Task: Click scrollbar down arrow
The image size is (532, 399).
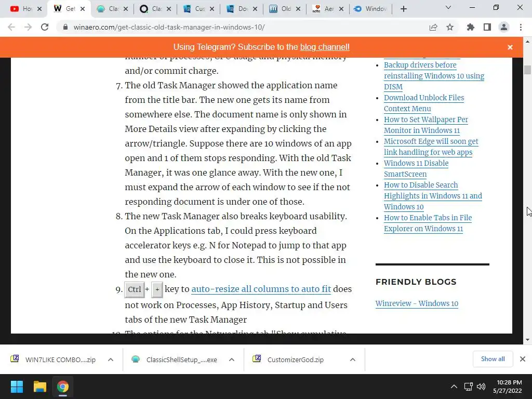Action: [527, 340]
